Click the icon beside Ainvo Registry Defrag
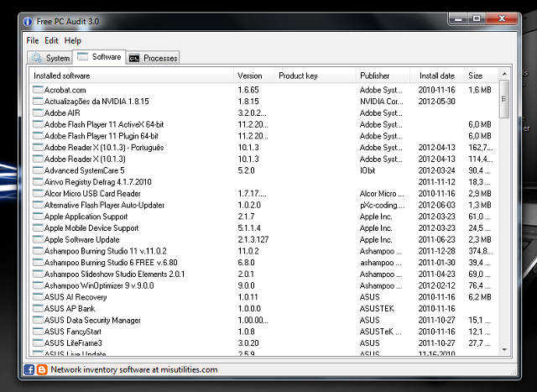 (38, 182)
